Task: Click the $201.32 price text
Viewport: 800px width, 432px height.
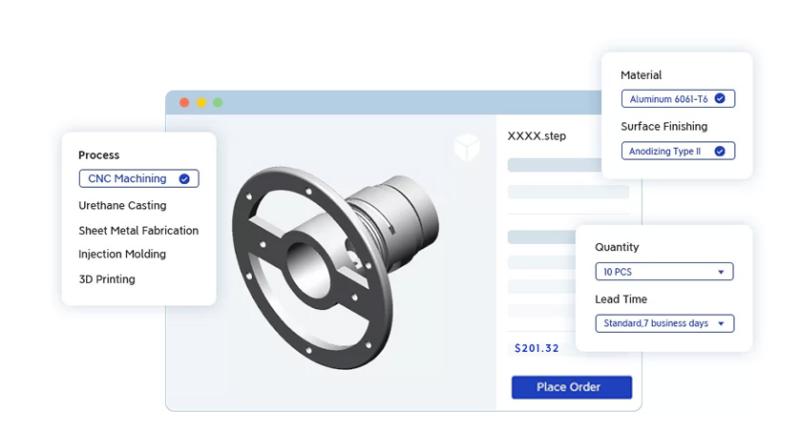Action: 536,349
